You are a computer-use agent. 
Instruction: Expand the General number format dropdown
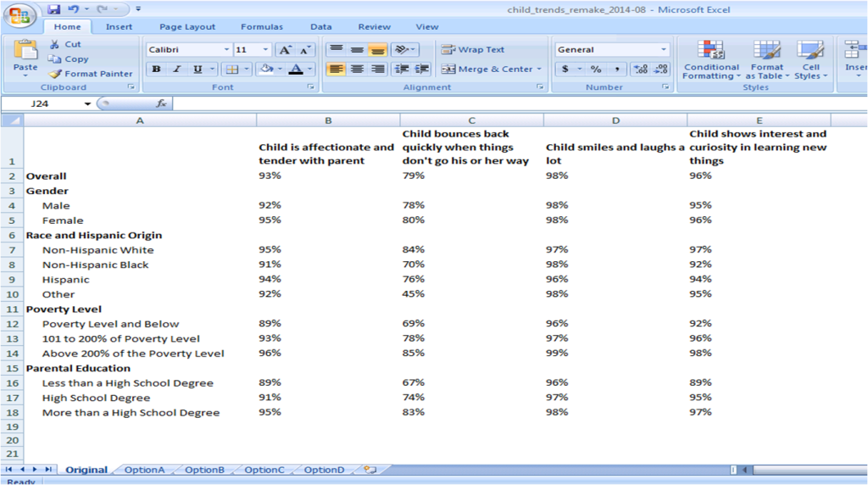663,50
